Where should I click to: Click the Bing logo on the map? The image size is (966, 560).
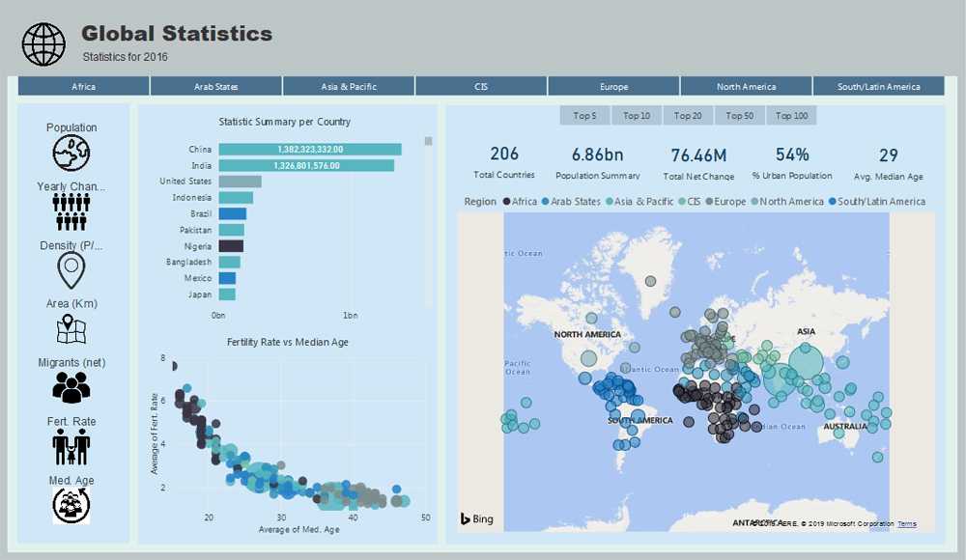(x=475, y=518)
